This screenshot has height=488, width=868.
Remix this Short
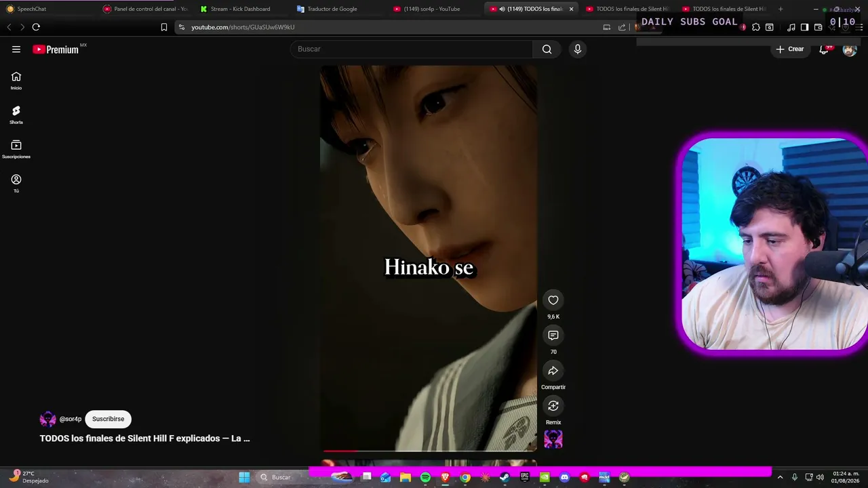click(553, 406)
